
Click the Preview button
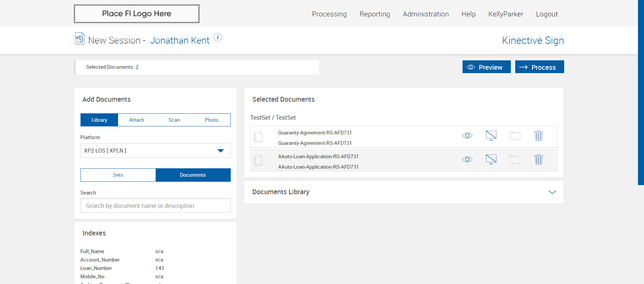pos(486,67)
